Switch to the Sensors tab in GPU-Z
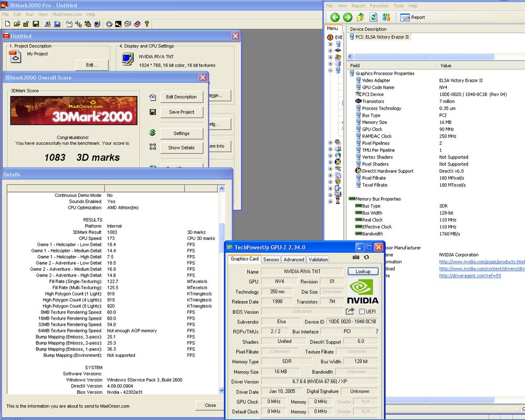Screen dimensions: 525x420 271,259
